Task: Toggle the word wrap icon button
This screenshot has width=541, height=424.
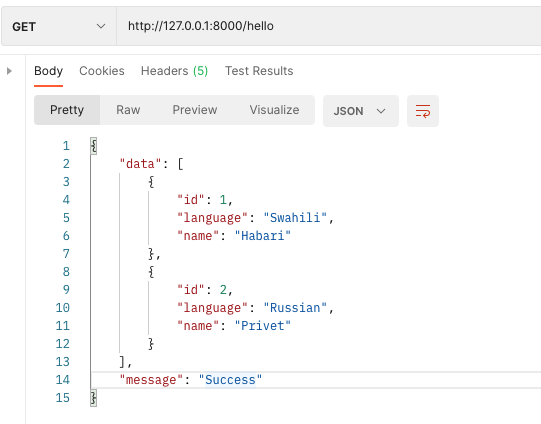Action: [423, 111]
